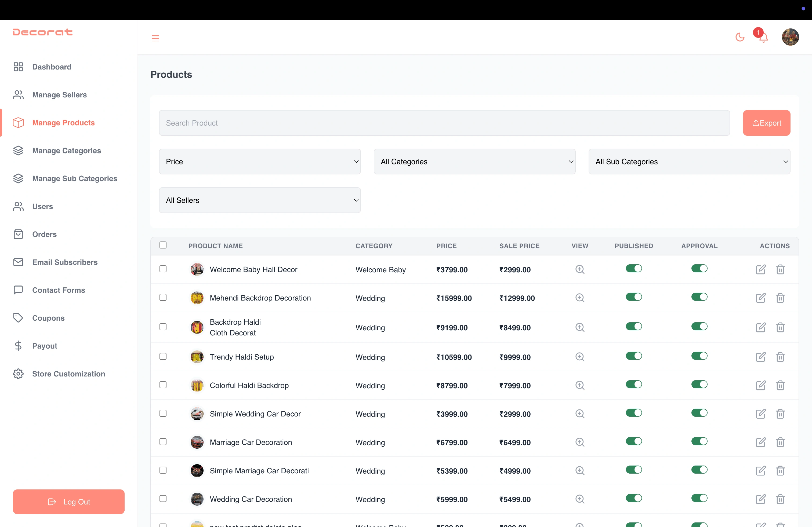Select the checkbox for Backdrop Haldi Cloth Decorat row
The image size is (812, 527).
click(x=163, y=327)
